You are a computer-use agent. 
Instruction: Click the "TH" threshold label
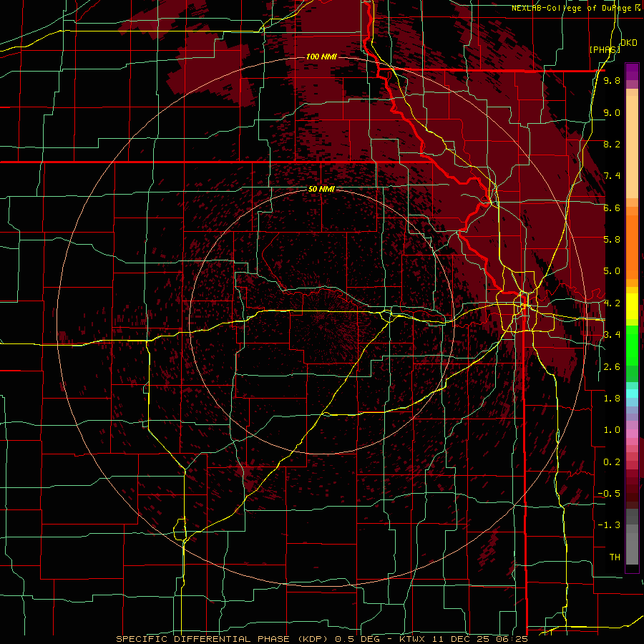click(x=615, y=557)
